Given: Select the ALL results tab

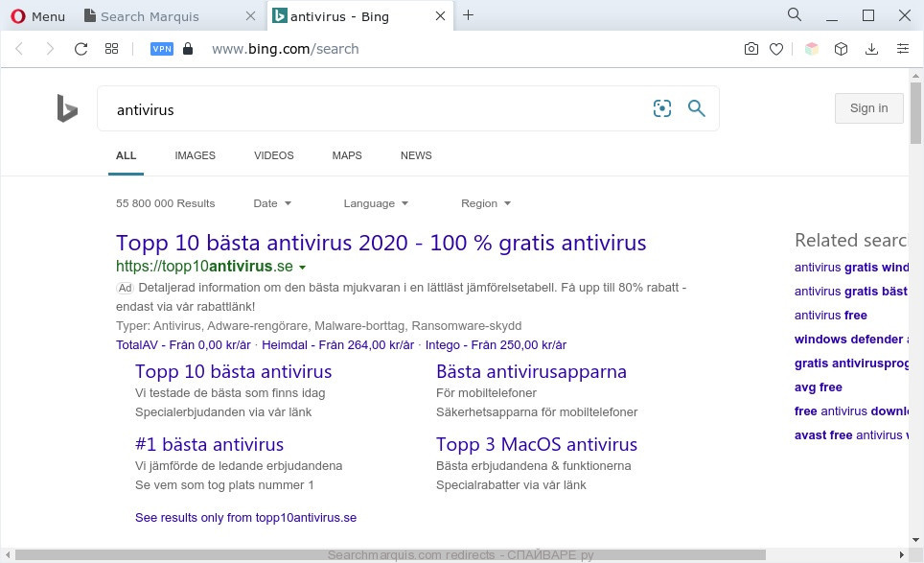Looking at the screenshot, I should [127, 155].
